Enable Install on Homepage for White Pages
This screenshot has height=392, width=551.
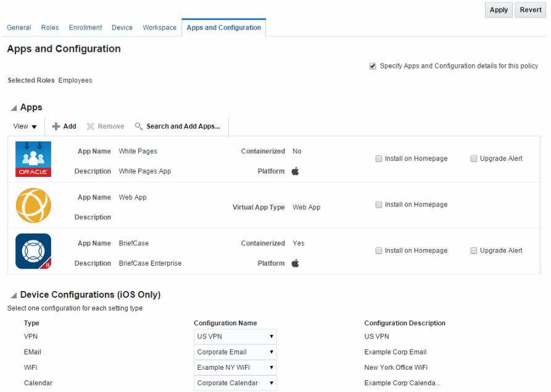tap(379, 158)
